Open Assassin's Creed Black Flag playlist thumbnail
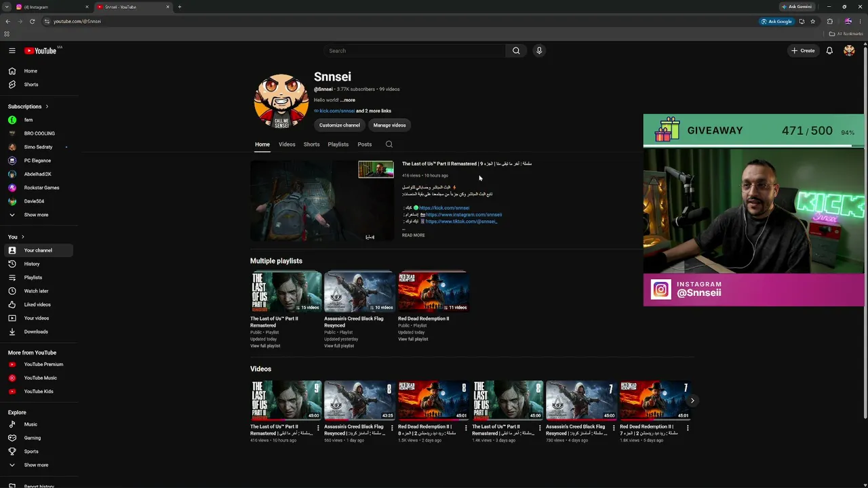Image resolution: width=868 pixels, height=488 pixels. [x=359, y=291]
